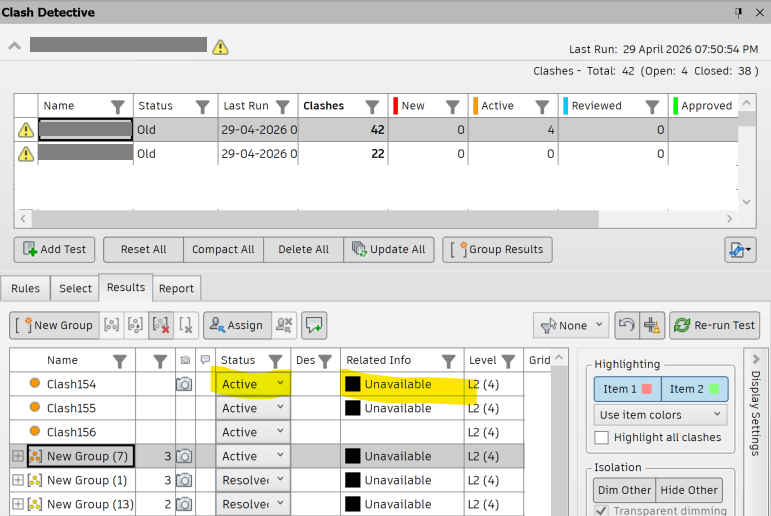
Task: Open the Results tab
Action: tap(126, 287)
